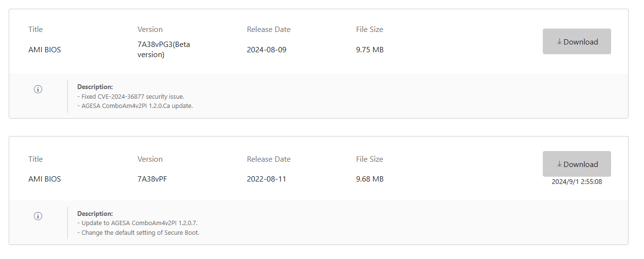The height and width of the screenshot is (259, 644).
Task: Click the 2024/9/1 2:55:08 timestamp
Action: pos(577,182)
